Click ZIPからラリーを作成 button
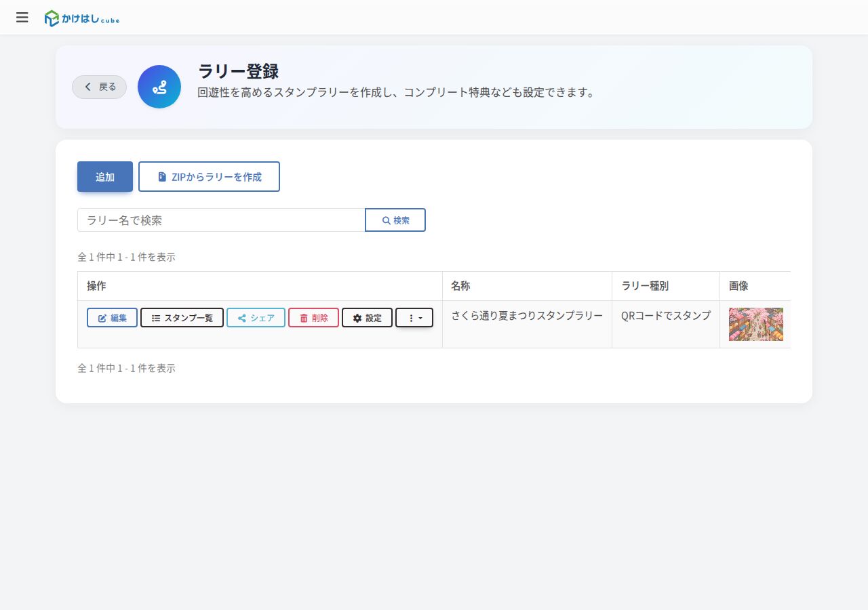Image resolution: width=868 pixels, height=610 pixels. coord(209,176)
